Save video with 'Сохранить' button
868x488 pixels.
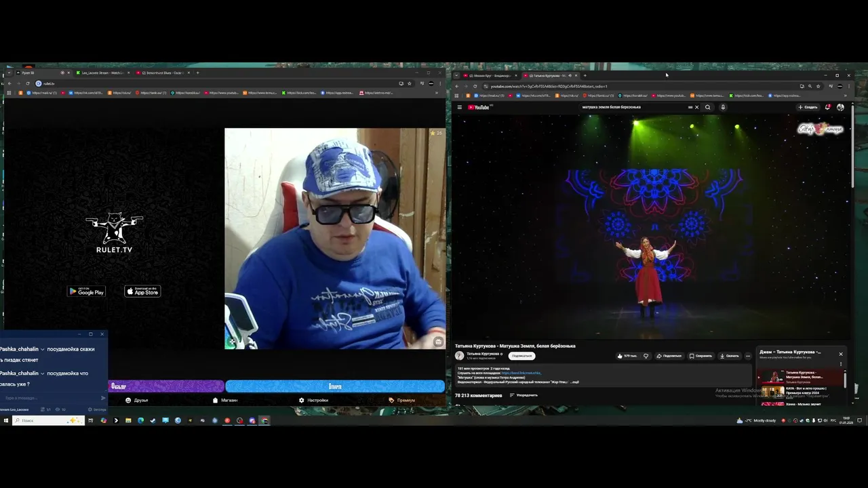701,356
